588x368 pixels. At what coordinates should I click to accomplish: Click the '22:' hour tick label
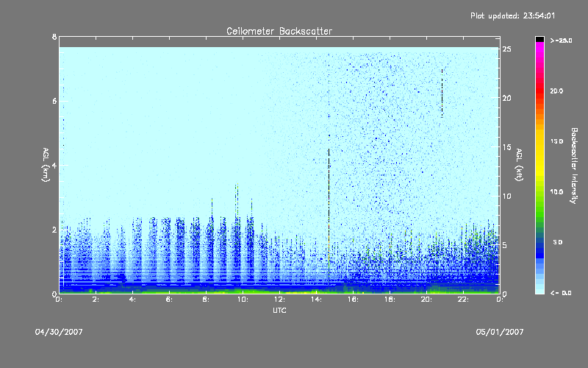463,300
